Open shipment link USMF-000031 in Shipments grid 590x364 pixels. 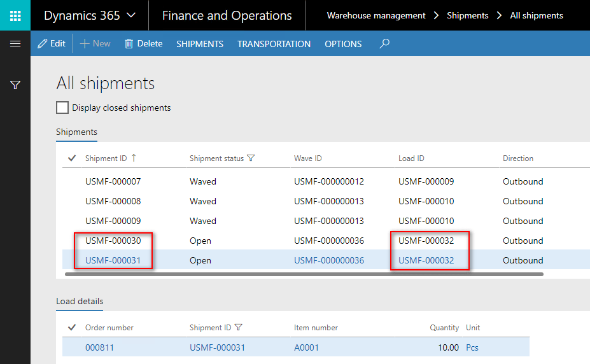[113, 260]
